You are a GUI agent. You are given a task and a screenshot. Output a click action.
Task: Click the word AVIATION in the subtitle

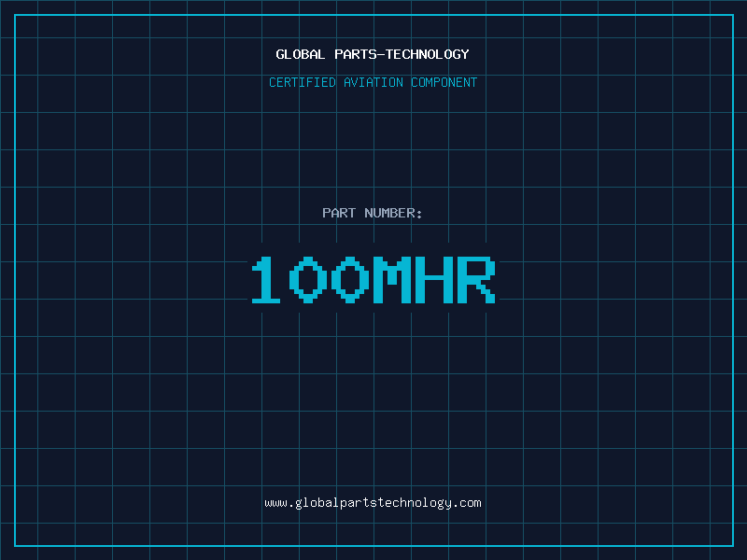click(373, 82)
